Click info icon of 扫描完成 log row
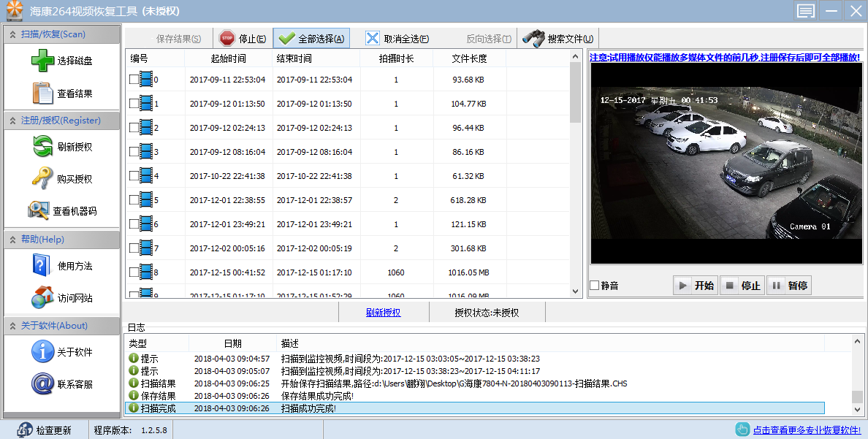The width and height of the screenshot is (868, 439). tap(134, 408)
